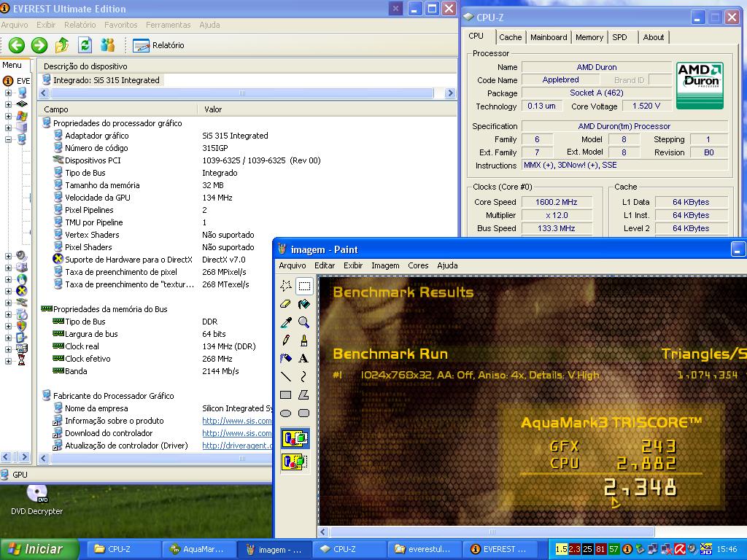Select the Curve tool in Paint
This screenshot has width=747, height=560.
click(x=304, y=377)
